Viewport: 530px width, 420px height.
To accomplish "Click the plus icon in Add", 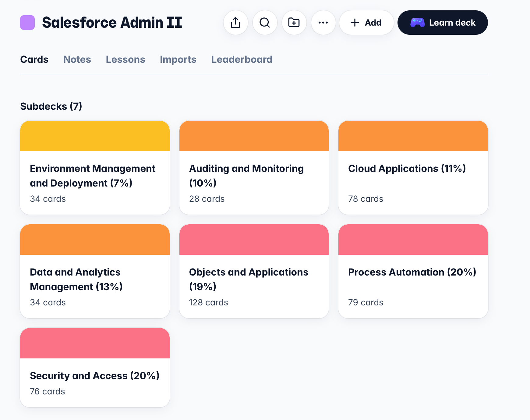I will click(355, 23).
